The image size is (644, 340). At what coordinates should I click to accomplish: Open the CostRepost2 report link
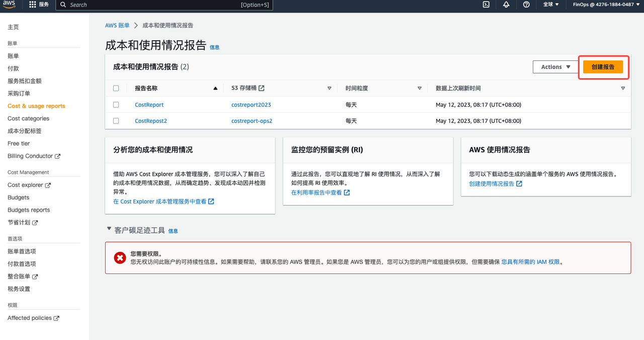point(151,121)
